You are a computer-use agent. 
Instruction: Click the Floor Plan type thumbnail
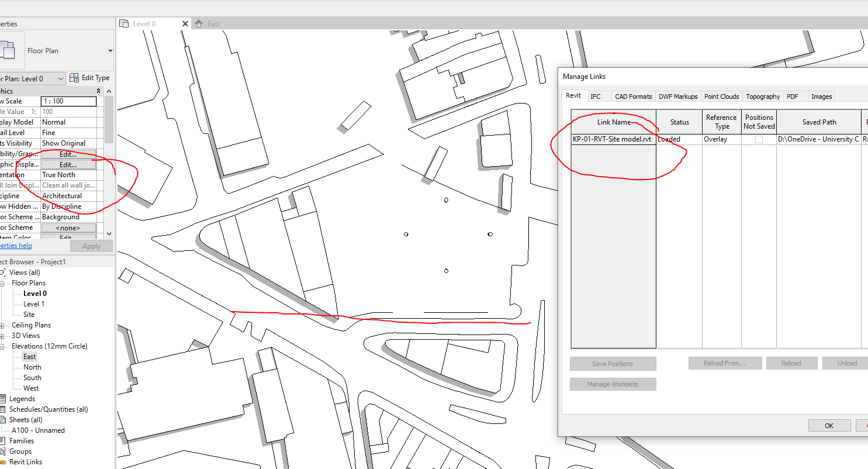point(7,50)
